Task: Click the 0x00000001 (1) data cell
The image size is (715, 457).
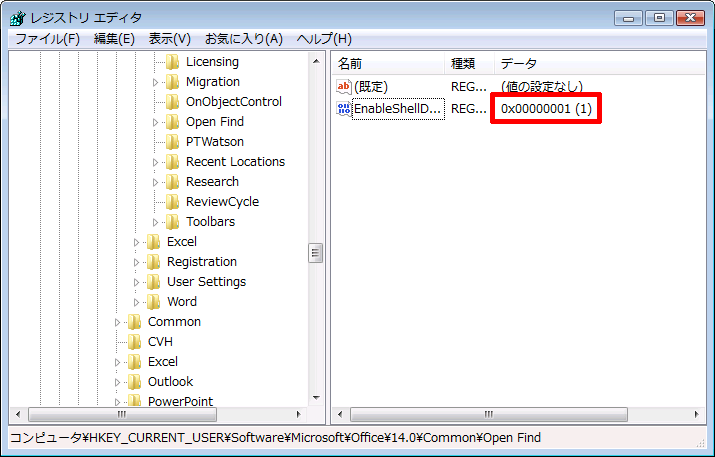Action: tap(546, 109)
